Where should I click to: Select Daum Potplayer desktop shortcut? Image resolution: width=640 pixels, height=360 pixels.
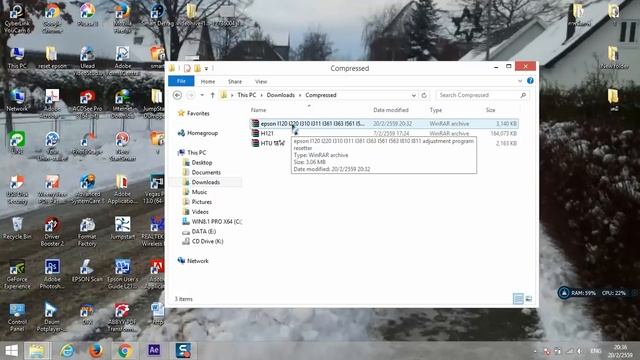(x=51, y=317)
